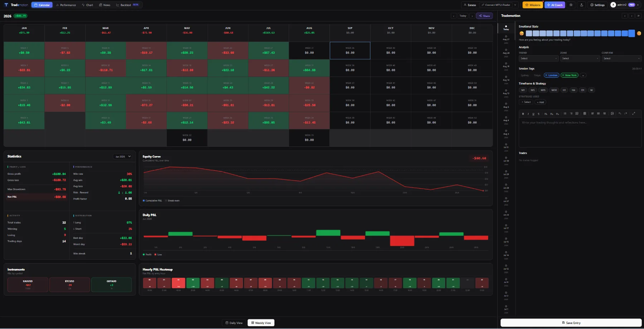This screenshot has height=329, width=644.
Task: Select the H4 timeframe chip
Action: [x=574, y=90]
